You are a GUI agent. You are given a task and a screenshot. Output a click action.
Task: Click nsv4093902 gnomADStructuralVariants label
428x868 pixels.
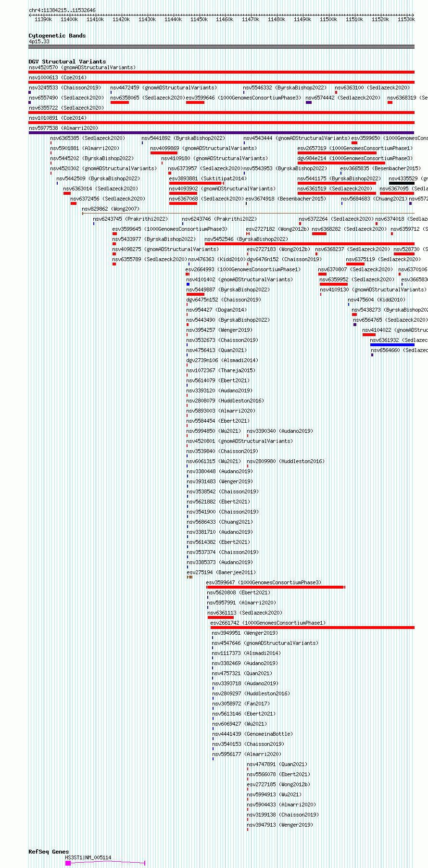[x=222, y=189]
